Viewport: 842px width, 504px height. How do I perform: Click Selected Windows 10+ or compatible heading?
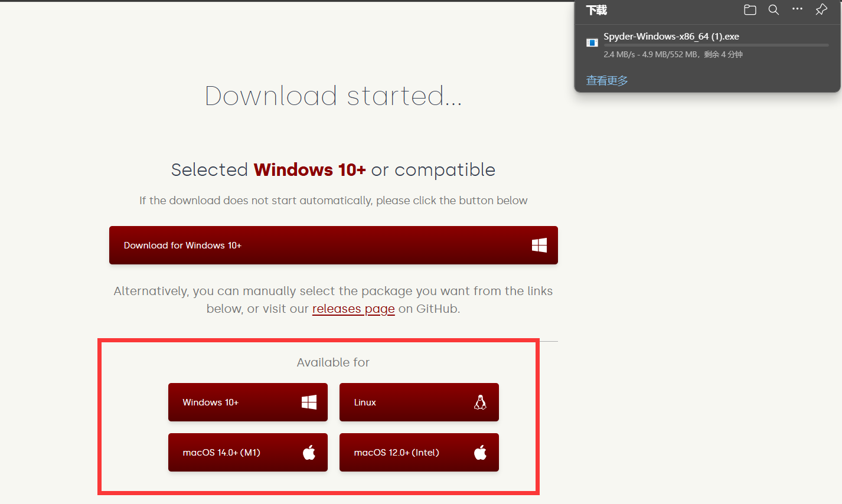[x=333, y=170]
